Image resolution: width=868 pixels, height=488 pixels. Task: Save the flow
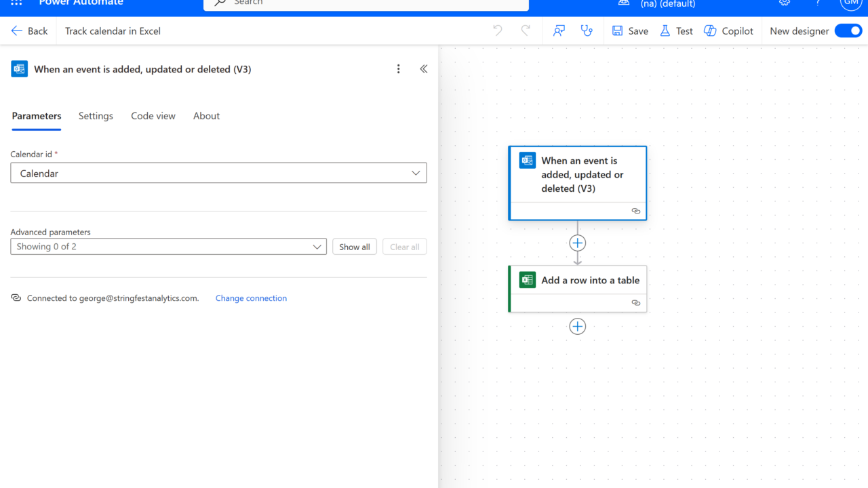click(630, 30)
